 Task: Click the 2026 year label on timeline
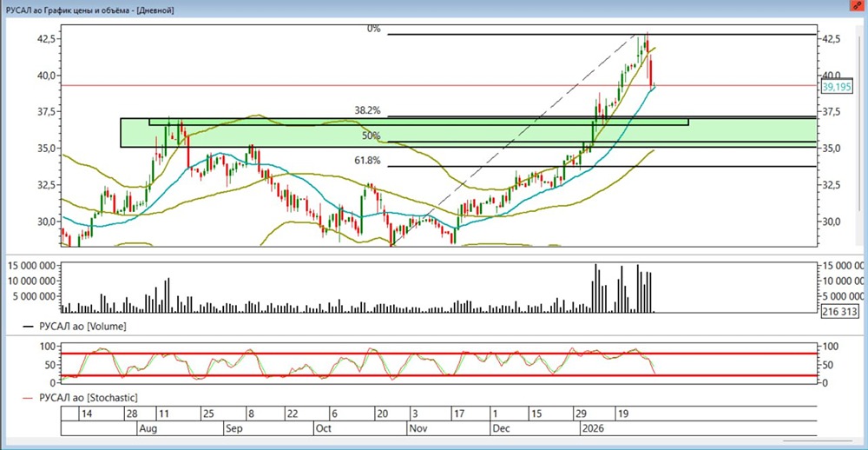click(x=591, y=428)
